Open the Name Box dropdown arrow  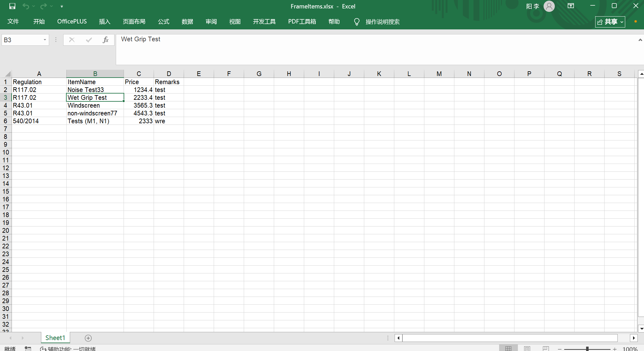(45, 40)
